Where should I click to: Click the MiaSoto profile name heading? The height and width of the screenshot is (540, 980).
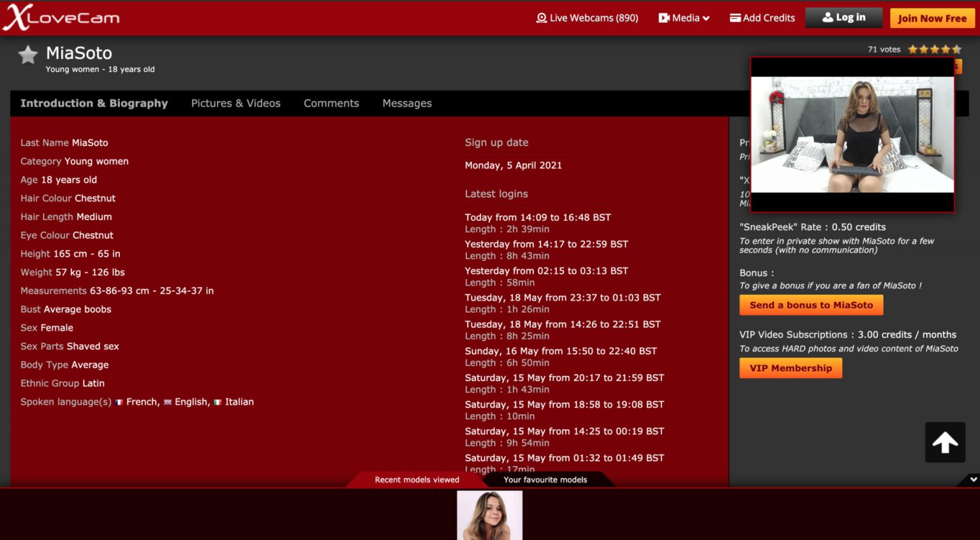pos(79,53)
